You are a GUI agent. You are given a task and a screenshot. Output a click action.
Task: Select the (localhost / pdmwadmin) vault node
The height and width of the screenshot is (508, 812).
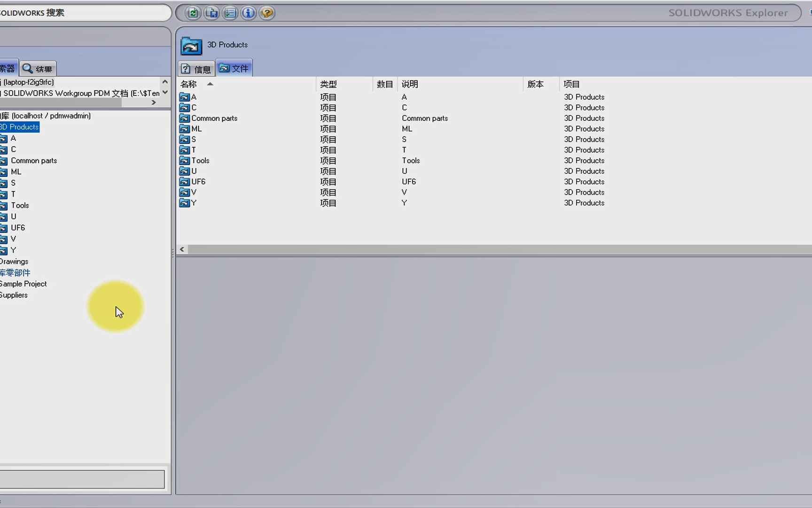pos(46,116)
